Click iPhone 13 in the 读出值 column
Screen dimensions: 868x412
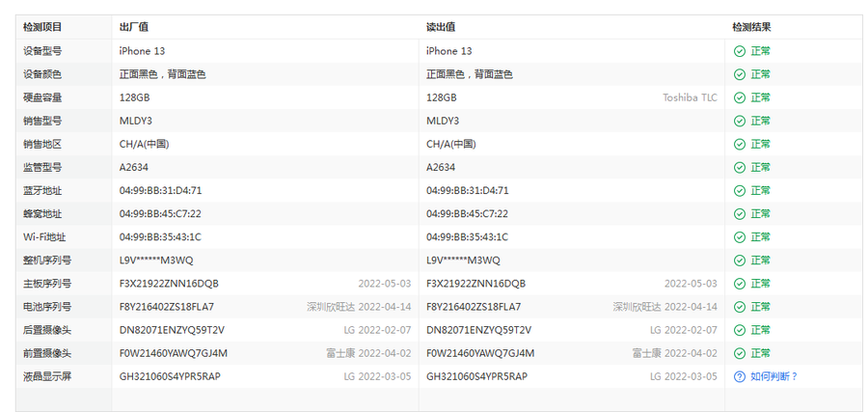(448, 51)
